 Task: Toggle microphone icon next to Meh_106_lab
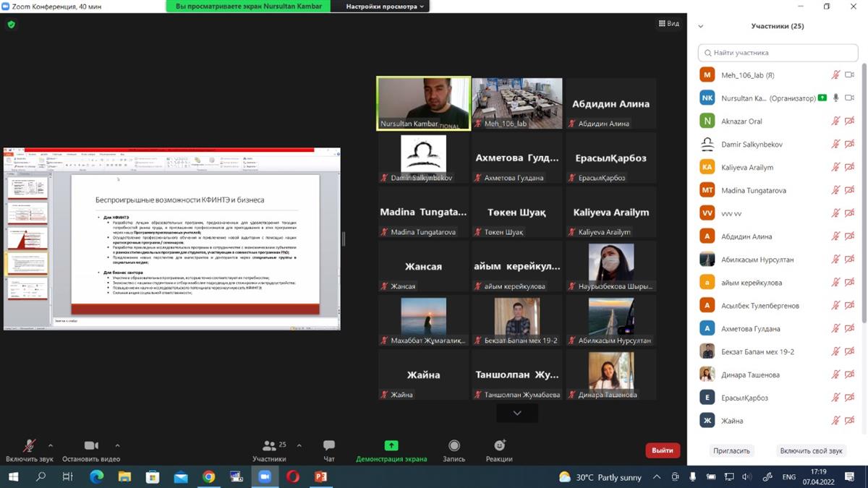click(835, 75)
